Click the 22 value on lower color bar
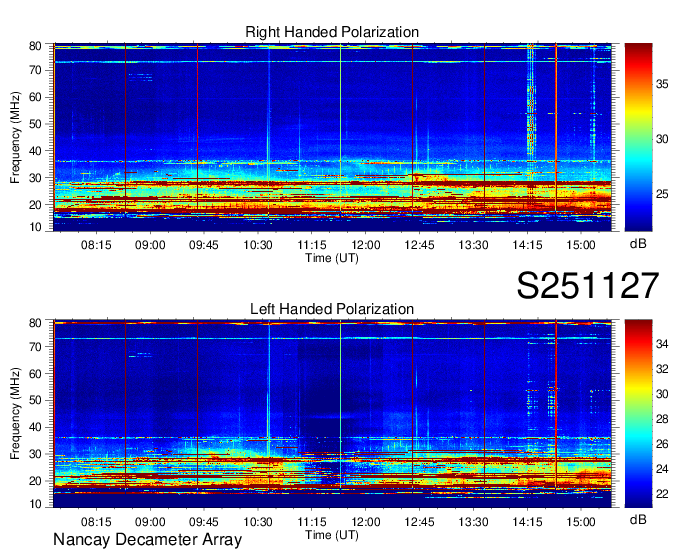This screenshot has height=552, width=680. 661,495
